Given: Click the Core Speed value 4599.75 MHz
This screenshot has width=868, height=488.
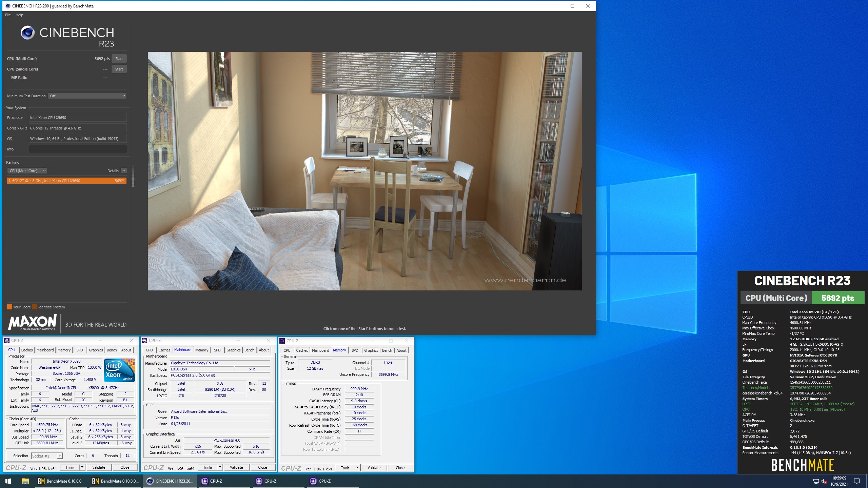Looking at the screenshot, I should (47, 425).
